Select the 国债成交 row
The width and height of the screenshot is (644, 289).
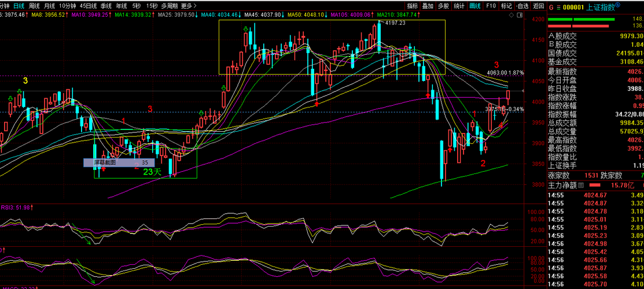click(x=595, y=53)
